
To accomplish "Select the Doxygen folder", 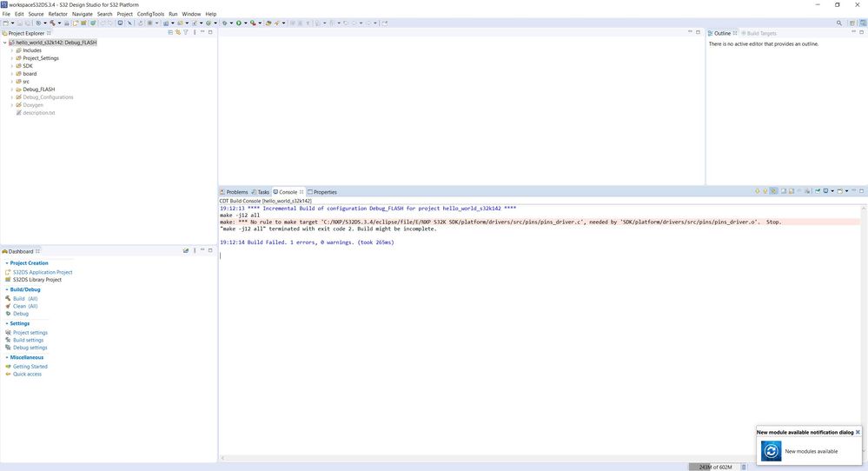I will click(33, 104).
